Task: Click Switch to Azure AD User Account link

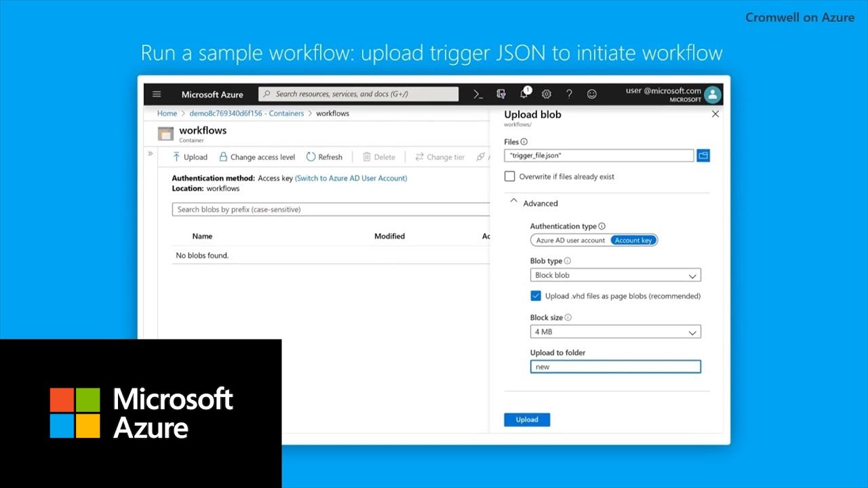Action: pos(351,178)
